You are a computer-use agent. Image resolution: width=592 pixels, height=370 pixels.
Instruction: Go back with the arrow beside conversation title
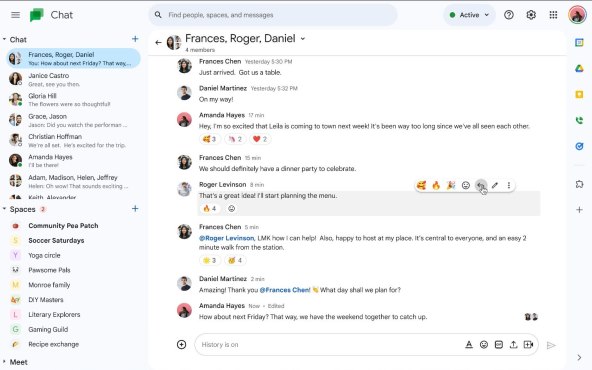pyautogui.click(x=158, y=43)
